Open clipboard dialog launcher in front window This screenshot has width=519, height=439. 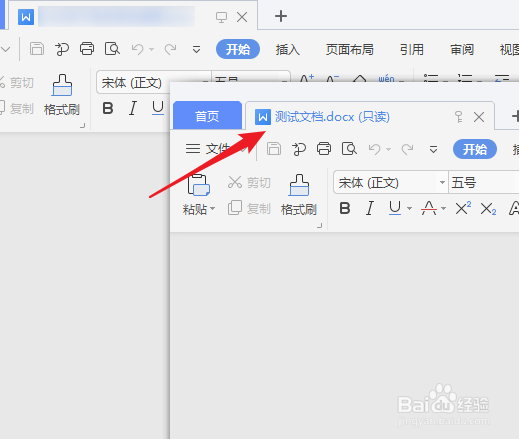[320, 226]
